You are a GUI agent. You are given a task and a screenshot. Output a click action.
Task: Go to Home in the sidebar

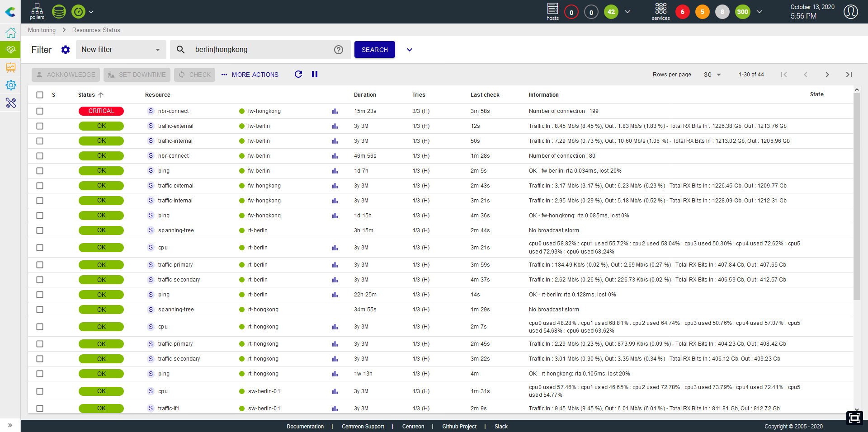pyautogui.click(x=10, y=33)
